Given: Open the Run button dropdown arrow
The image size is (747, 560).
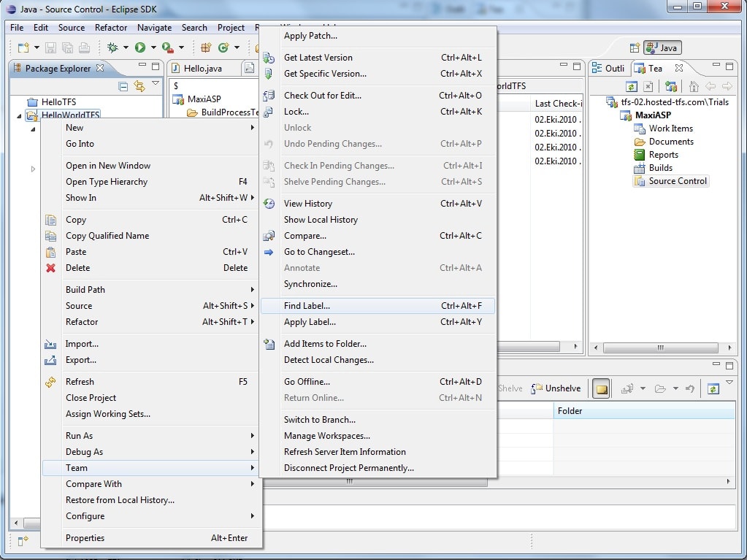Looking at the screenshot, I should [x=153, y=47].
